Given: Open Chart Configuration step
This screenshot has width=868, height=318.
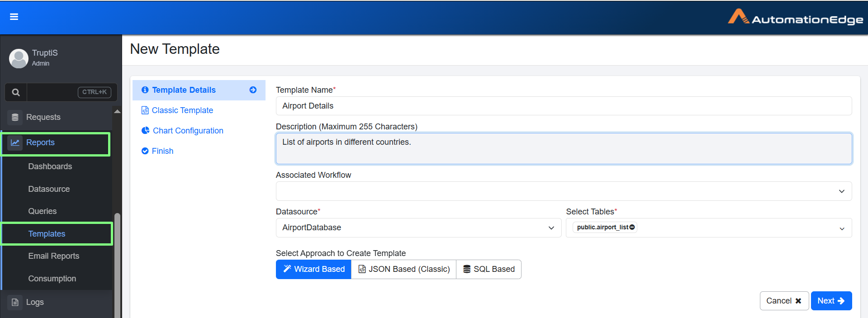Looking at the screenshot, I should click(188, 131).
